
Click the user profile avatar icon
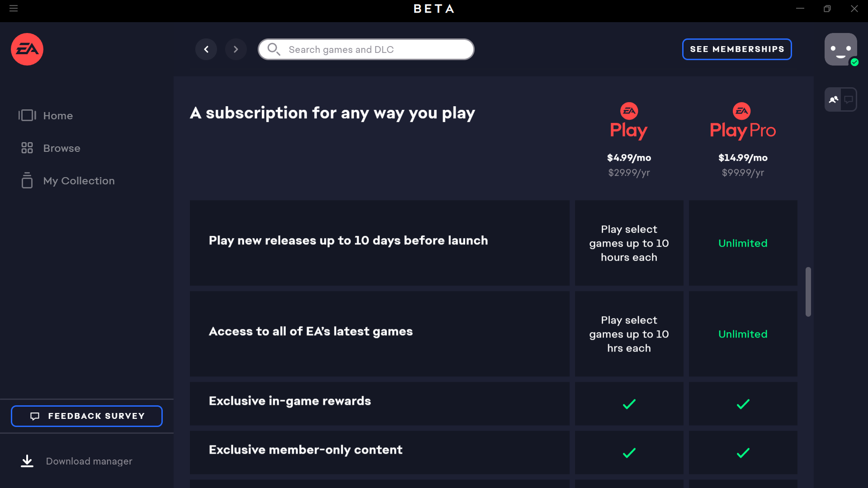pos(840,49)
